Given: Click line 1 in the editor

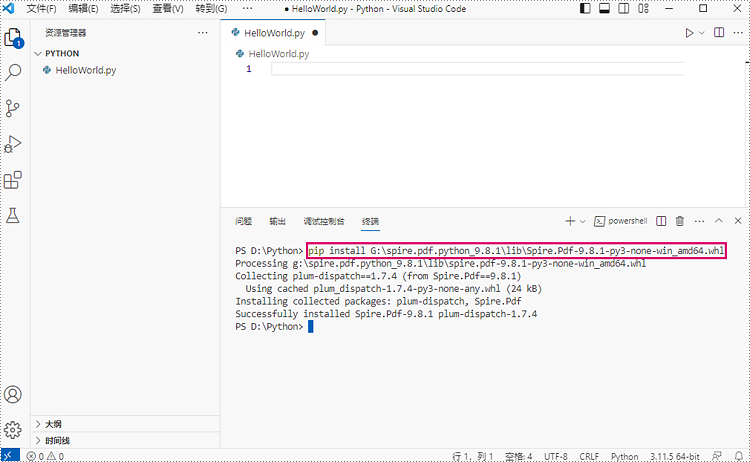Looking at the screenshot, I should [x=477, y=69].
